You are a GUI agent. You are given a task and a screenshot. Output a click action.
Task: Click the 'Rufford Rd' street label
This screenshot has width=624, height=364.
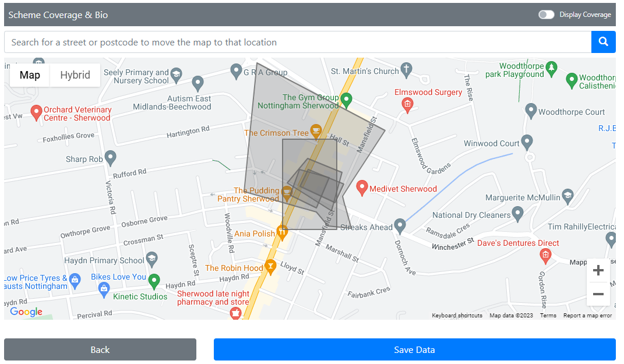point(130,174)
